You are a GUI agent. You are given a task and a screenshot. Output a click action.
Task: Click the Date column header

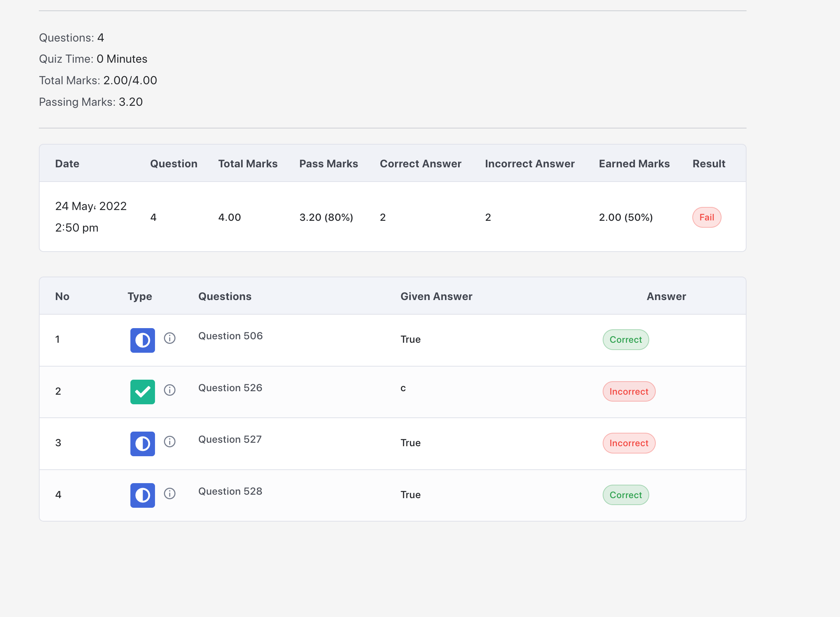tap(67, 163)
